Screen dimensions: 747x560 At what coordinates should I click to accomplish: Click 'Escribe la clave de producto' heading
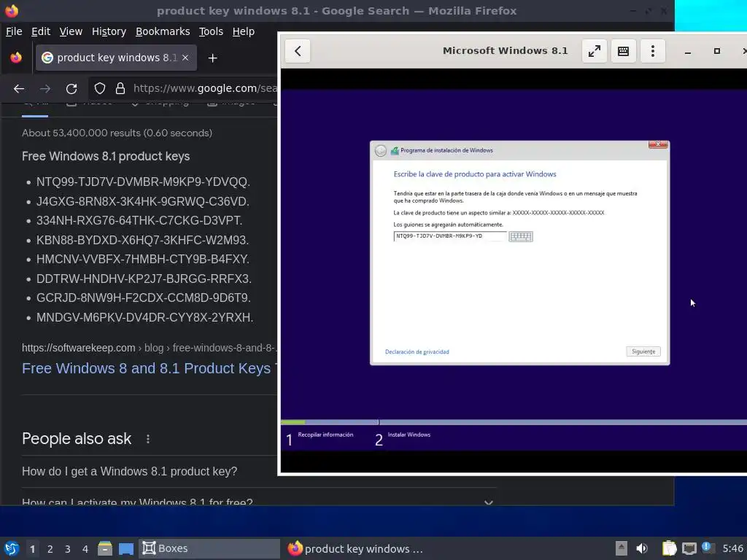(x=475, y=174)
